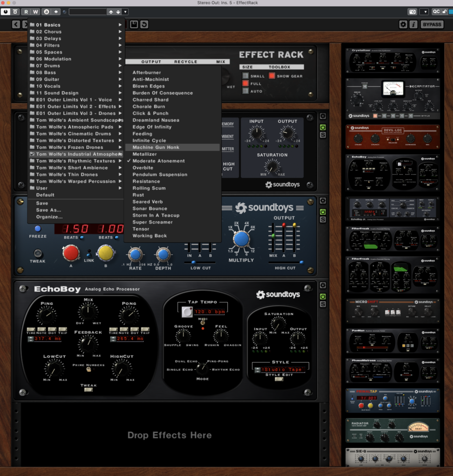Screen dimensions: 453x476
Task: Click the revert preset icon
Action: click(144, 24)
